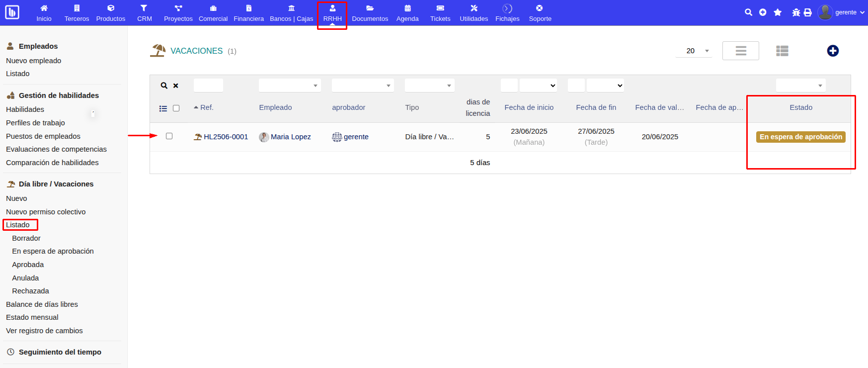Open the Proyectos menu
The height and width of the screenshot is (368, 868).
pyautogui.click(x=178, y=13)
